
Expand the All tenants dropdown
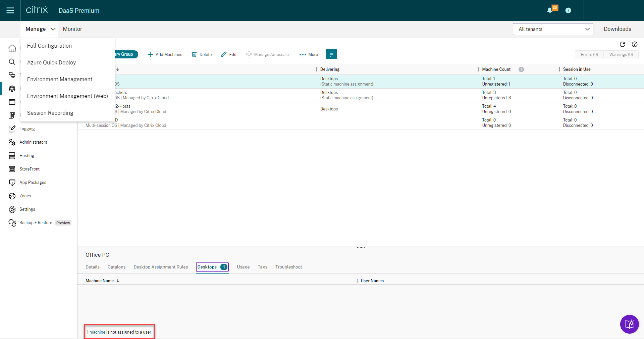pyautogui.click(x=552, y=29)
